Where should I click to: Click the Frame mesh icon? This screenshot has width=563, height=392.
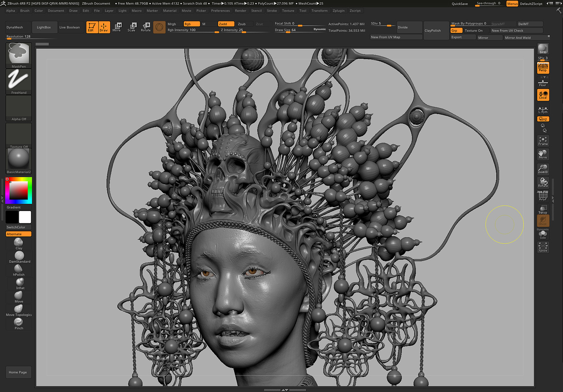pyautogui.click(x=543, y=141)
